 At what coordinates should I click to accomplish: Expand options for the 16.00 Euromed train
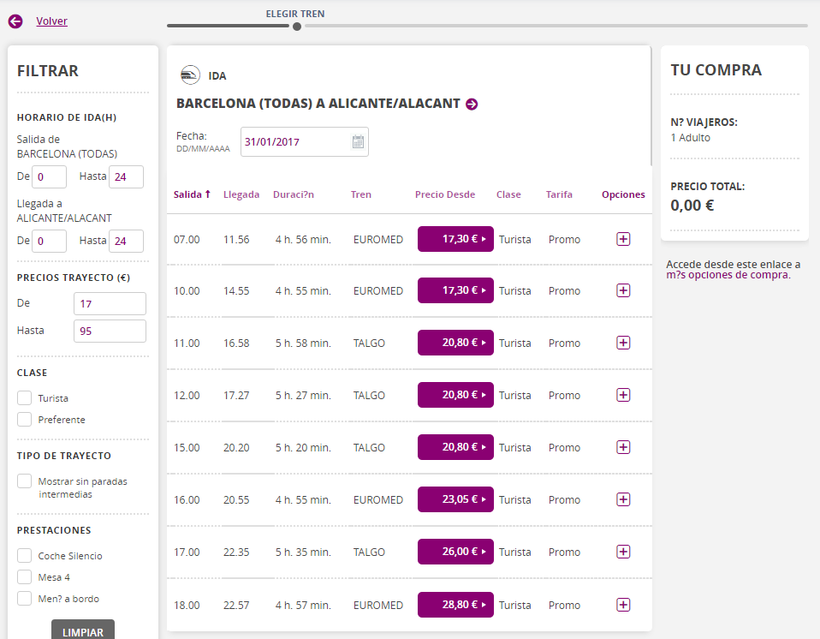coord(623,500)
